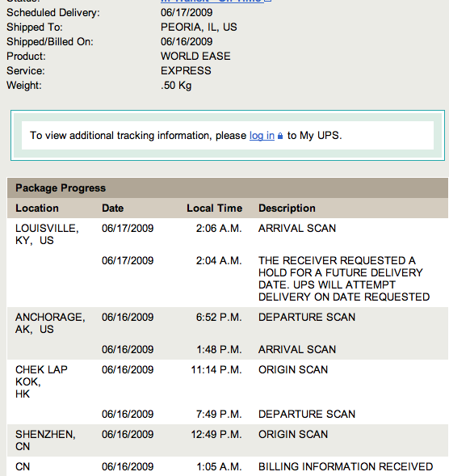Select the Scheduled Delivery date 06/17/2009
This screenshot has height=476, width=449.
[x=187, y=12]
